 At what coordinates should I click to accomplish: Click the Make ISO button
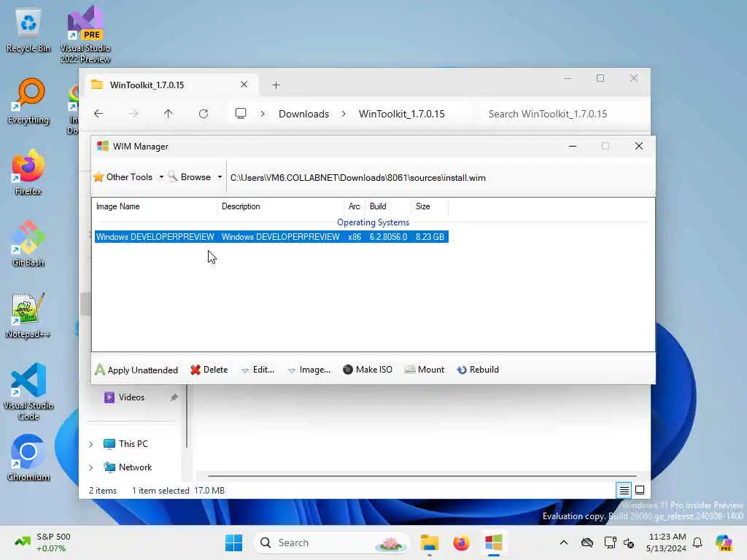click(x=368, y=370)
